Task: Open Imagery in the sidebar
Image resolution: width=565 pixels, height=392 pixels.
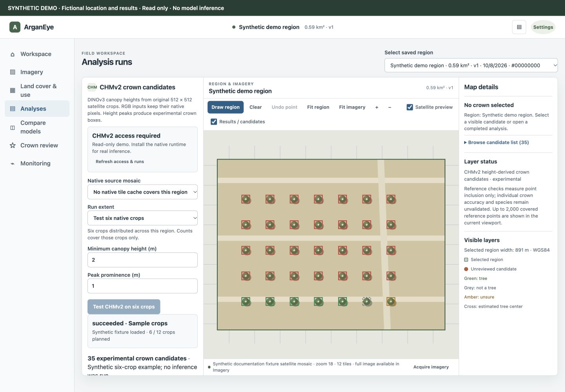Action: pos(37,72)
